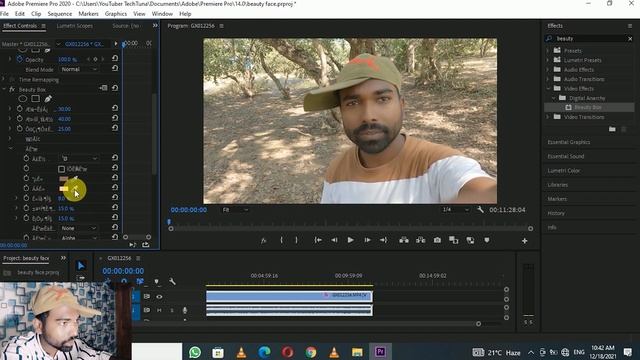Open the Essential Graphics panel
Viewport: 640px width, 360px height.
(x=569, y=142)
